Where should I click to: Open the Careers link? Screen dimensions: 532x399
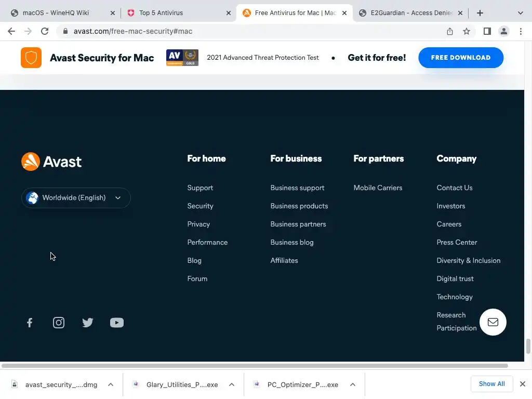pos(449,224)
